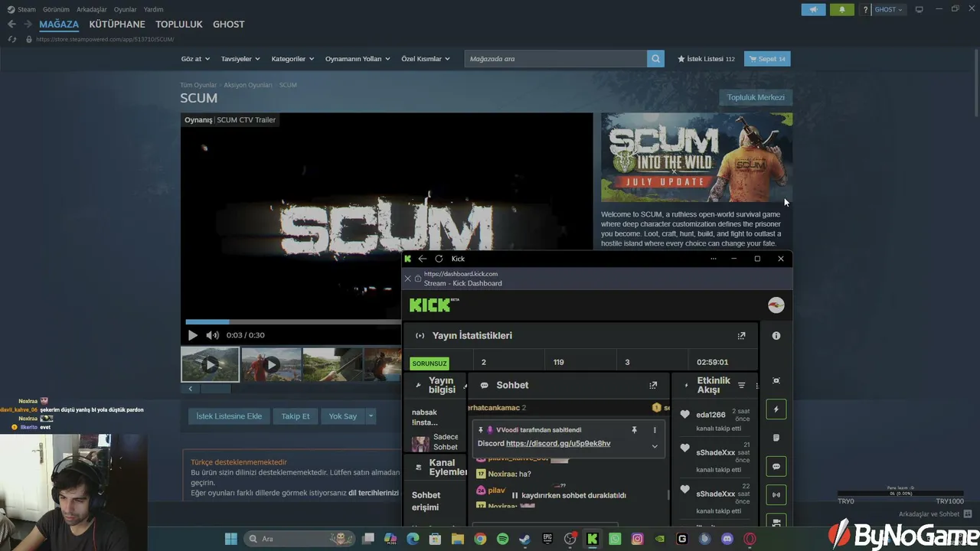The image size is (980, 551).
Task: Switch to the TOPLULUK tab
Action: point(179,24)
